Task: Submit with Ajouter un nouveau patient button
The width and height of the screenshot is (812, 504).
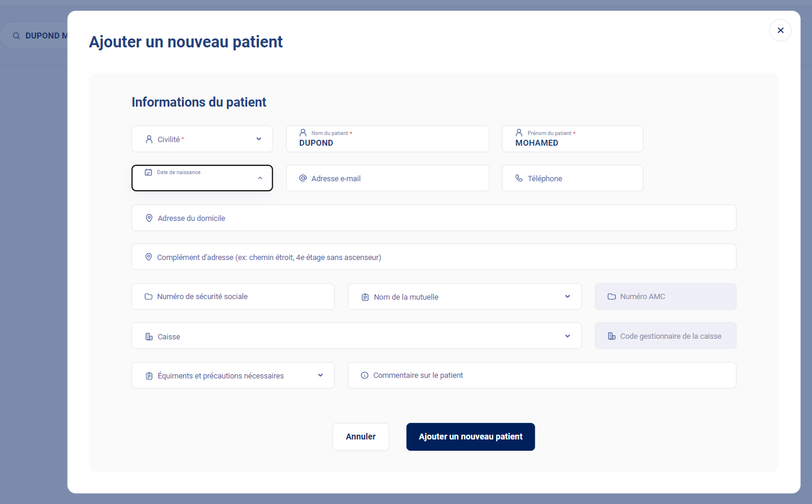Action: pyautogui.click(x=471, y=436)
